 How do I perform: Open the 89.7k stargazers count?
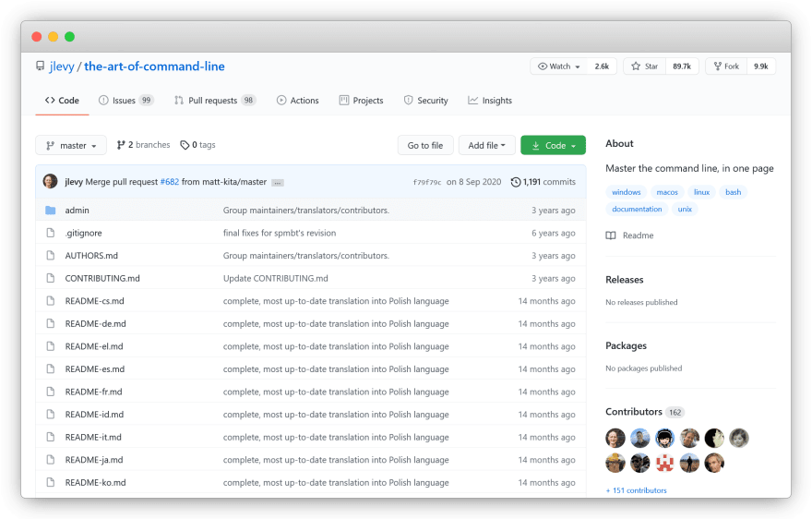point(682,66)
